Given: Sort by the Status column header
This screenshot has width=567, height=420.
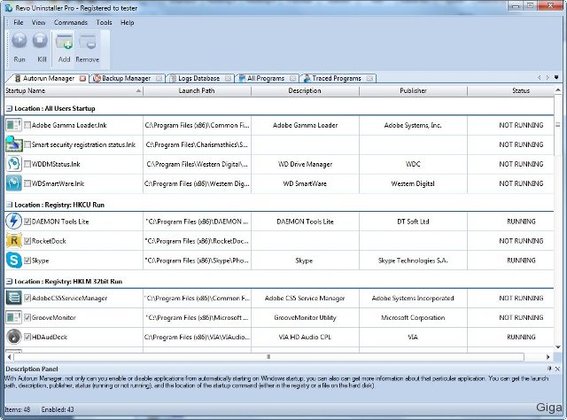Looking at the screenshot, I should coord(511,91).
